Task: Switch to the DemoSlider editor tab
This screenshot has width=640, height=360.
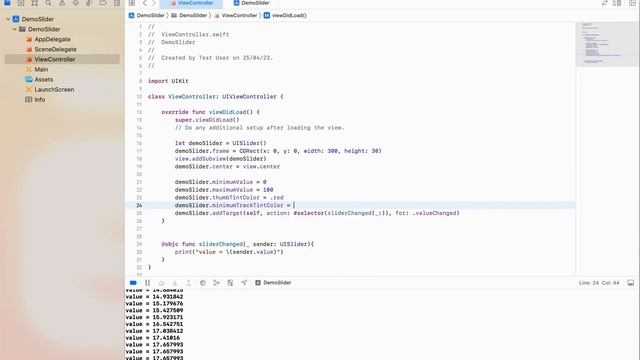Action: click(x=251, y=3)
